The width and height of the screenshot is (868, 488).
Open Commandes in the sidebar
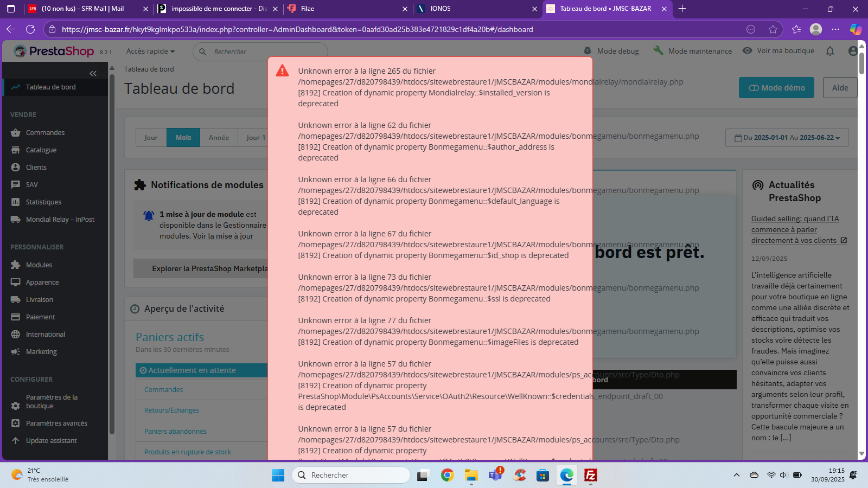(x=45, y=132)
